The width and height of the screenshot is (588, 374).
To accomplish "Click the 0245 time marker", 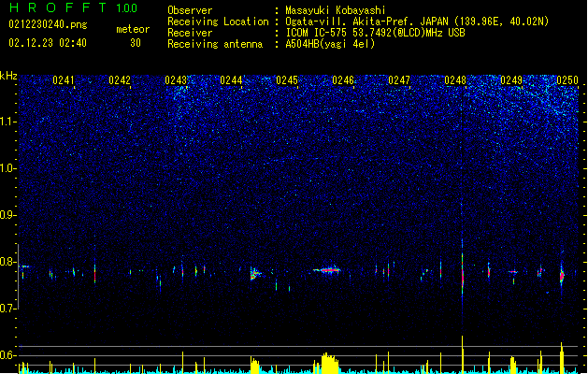I will pos(287,80).
